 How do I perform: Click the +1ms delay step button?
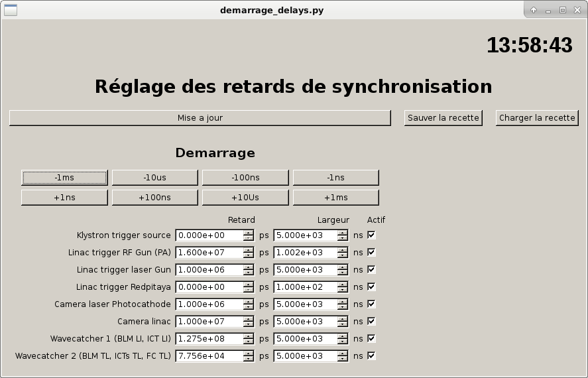(x=335, y=198)
